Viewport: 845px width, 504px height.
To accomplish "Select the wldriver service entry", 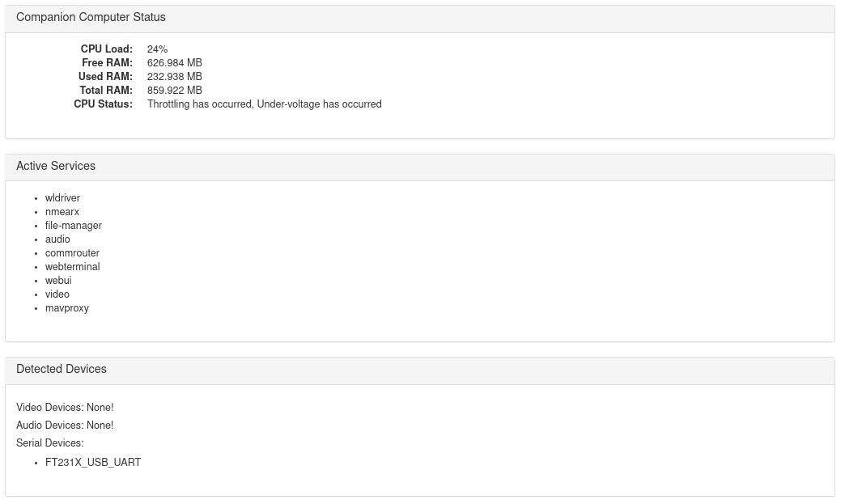I will pyautogui.click(x=62, y=198).
